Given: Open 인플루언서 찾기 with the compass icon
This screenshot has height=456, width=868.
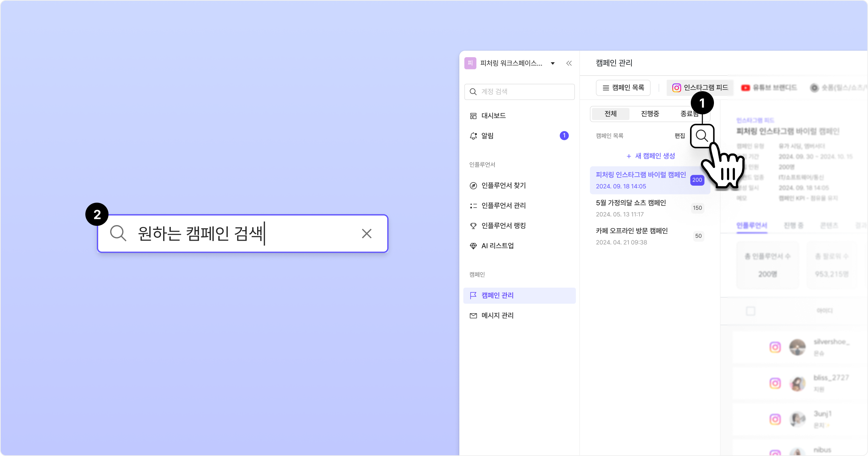Looking at the screenshot, I should point(503,186).
